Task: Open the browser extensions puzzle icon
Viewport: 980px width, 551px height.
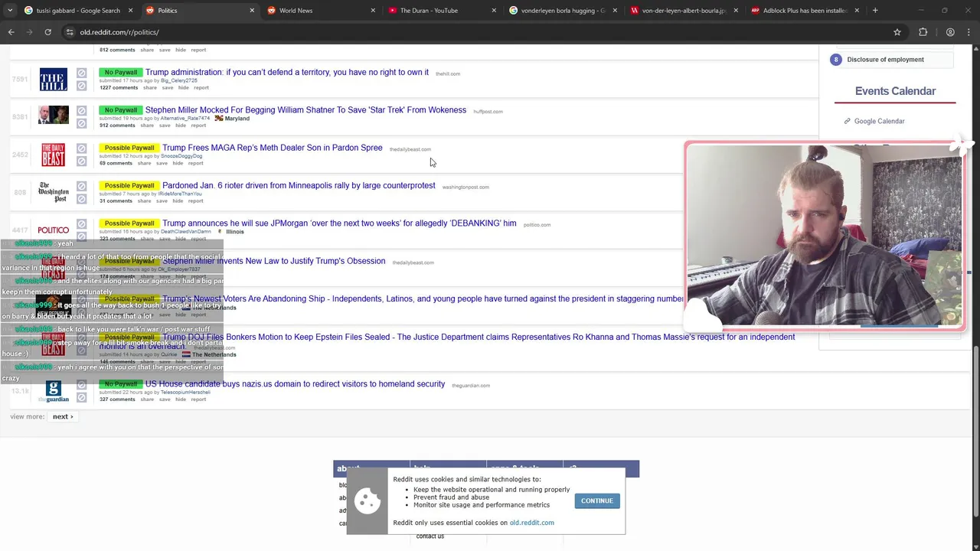Action: pos(923,32)
